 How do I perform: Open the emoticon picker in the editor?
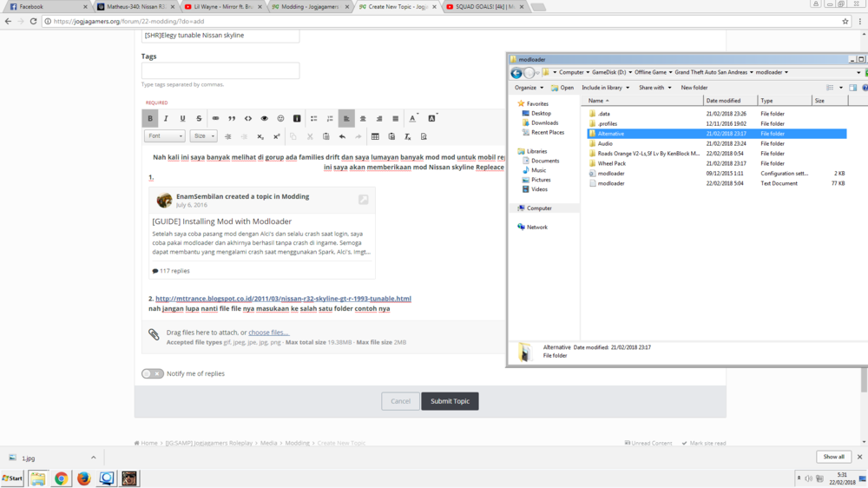point(280,119)
